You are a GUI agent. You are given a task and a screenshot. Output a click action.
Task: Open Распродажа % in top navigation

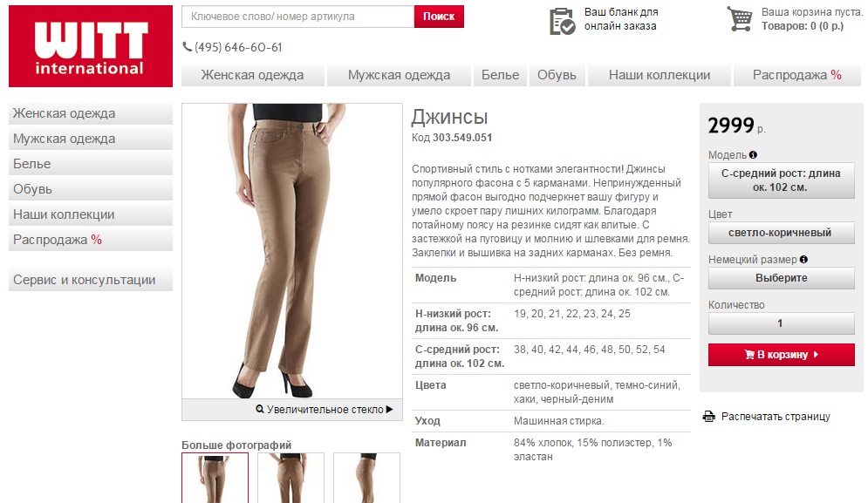(x=796, y=75)
